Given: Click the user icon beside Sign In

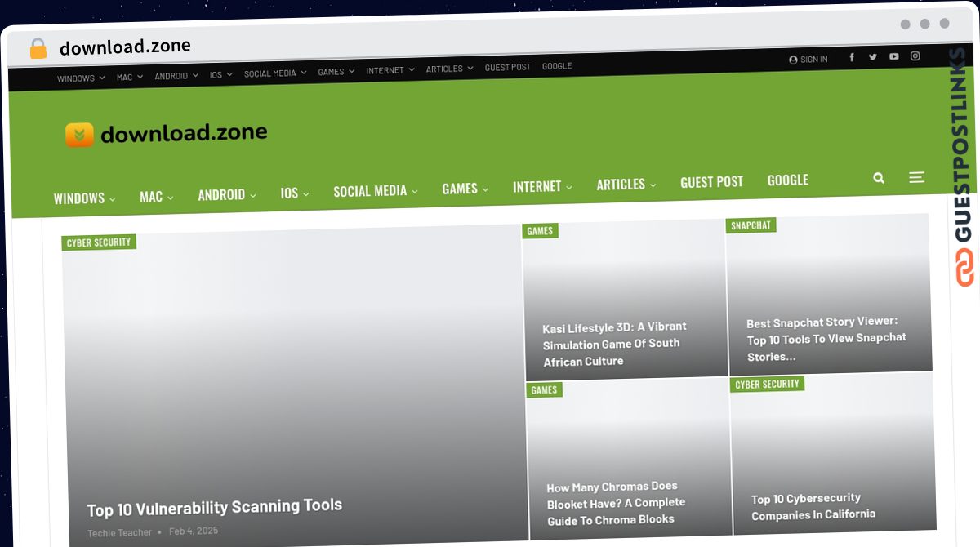Looking at the screenshot, I should tap(793, 60).
